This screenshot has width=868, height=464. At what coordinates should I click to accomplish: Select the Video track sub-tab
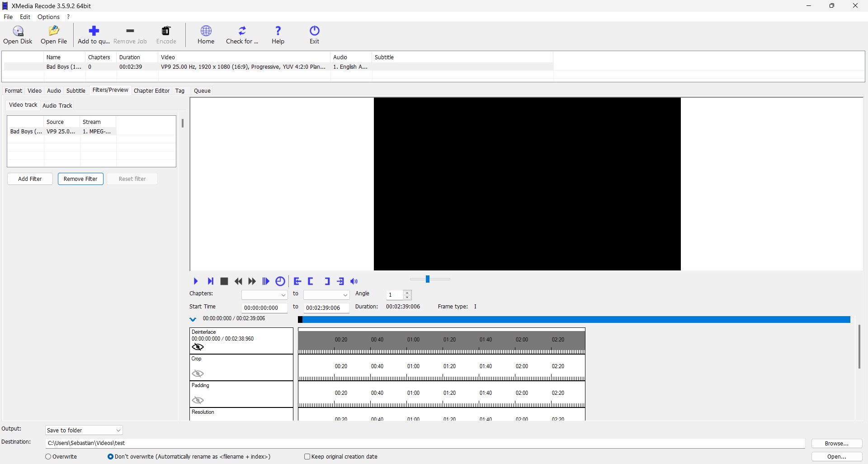click(23, 105)
